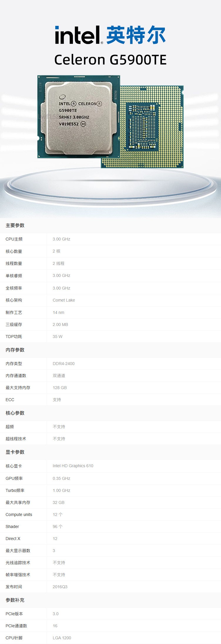Screen dimensions: 221x644
Task: Click the Intel HD Graphics 610 value
Action: click(73, 466)
